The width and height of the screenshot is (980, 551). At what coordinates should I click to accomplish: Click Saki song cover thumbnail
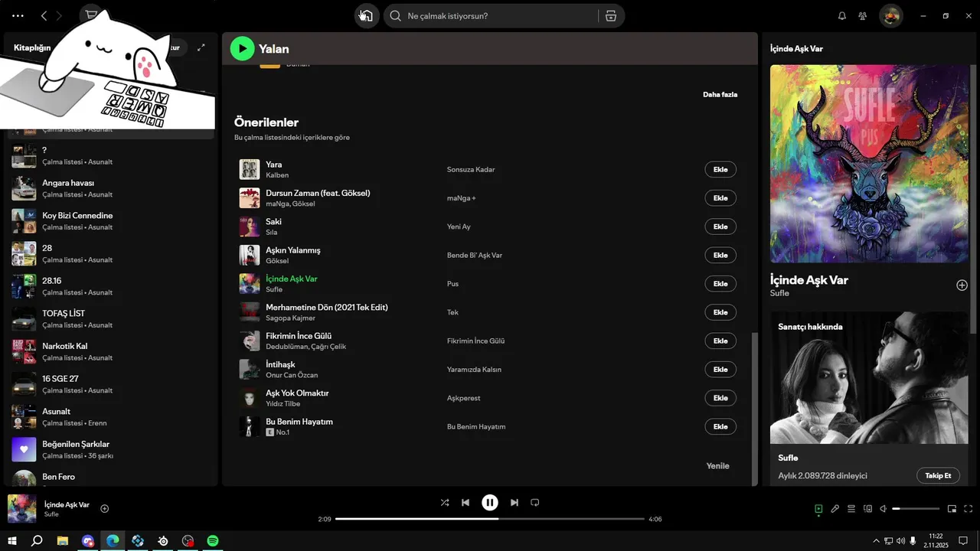point(250,227)
